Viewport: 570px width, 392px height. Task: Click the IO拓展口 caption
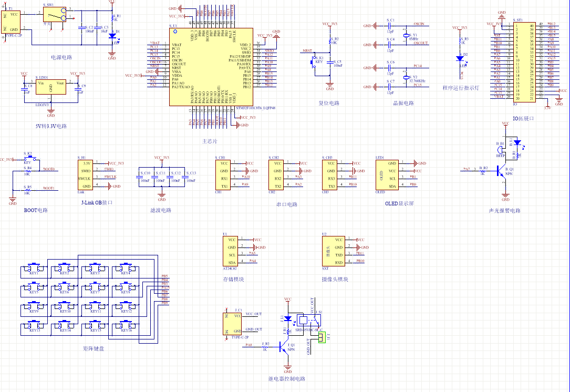point(523,118)
